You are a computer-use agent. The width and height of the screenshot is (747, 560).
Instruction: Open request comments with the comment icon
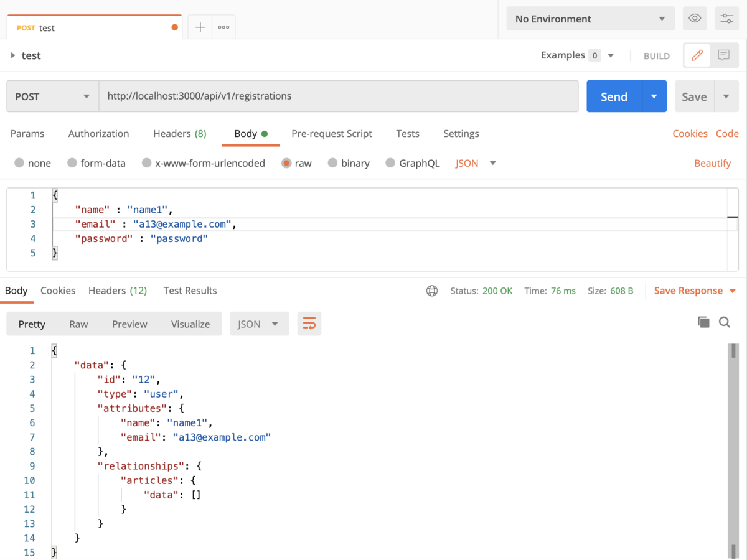point(723,55)
